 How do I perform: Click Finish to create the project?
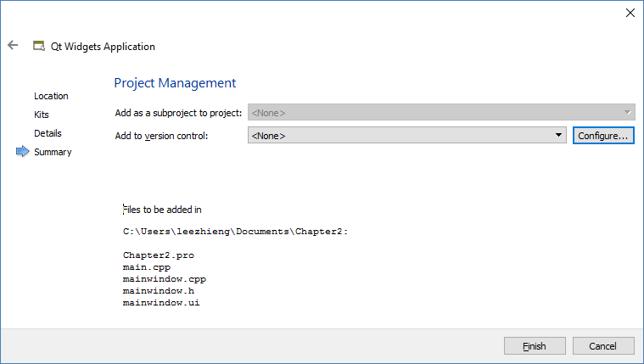(x=535, y=346)
